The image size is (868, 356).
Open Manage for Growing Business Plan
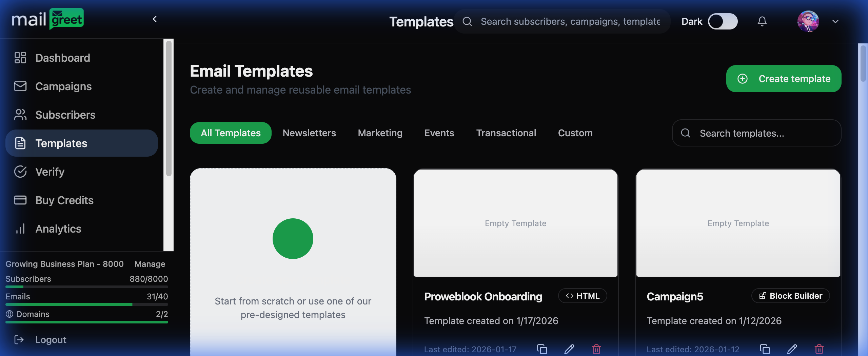(150, 264)
